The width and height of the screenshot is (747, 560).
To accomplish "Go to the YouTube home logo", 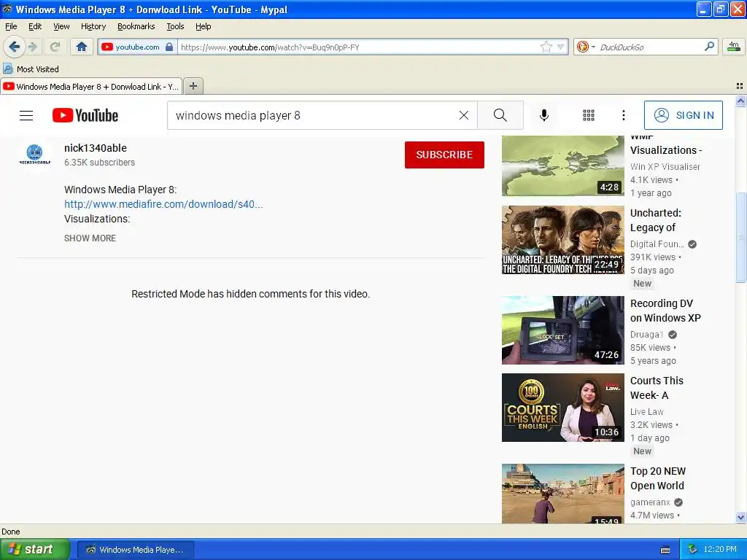I will tap(85, 115).
